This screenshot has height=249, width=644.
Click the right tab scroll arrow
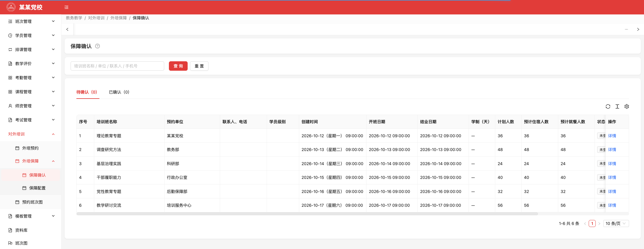point(638,29)
